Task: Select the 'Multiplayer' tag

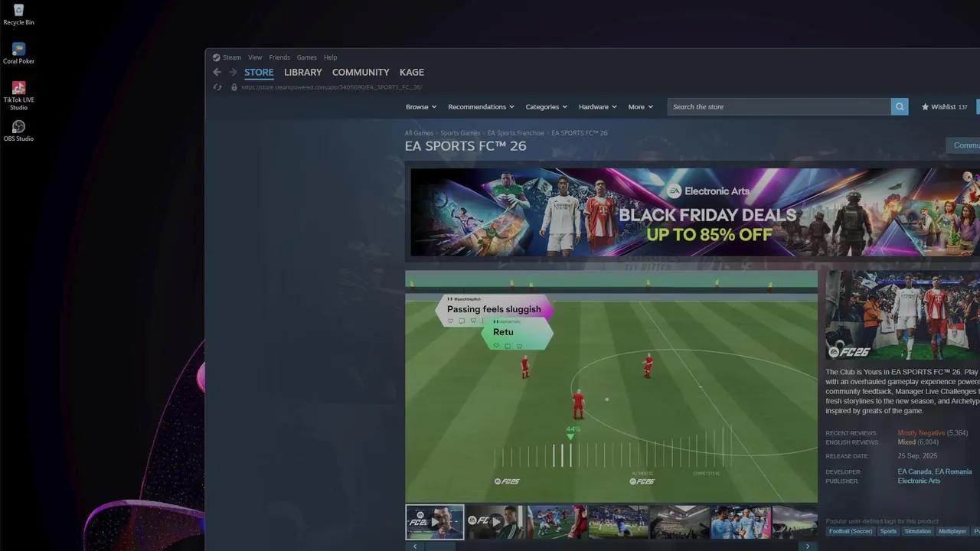Action: 952,531
